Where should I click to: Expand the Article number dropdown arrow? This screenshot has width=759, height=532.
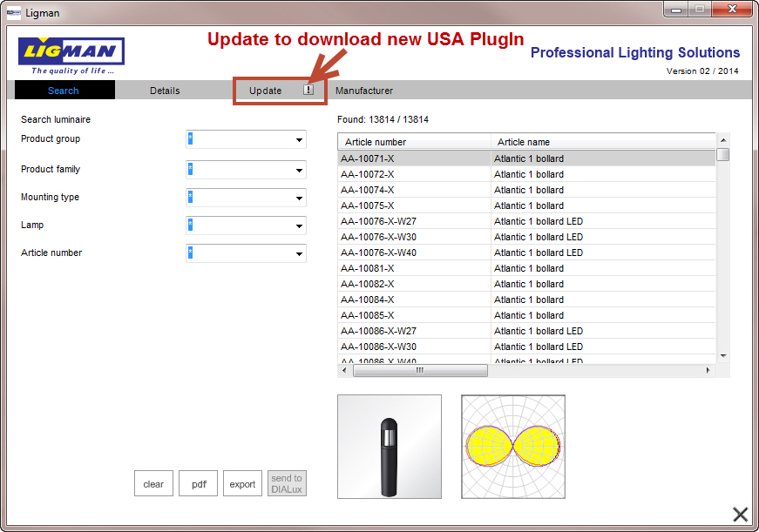(299, 254)
